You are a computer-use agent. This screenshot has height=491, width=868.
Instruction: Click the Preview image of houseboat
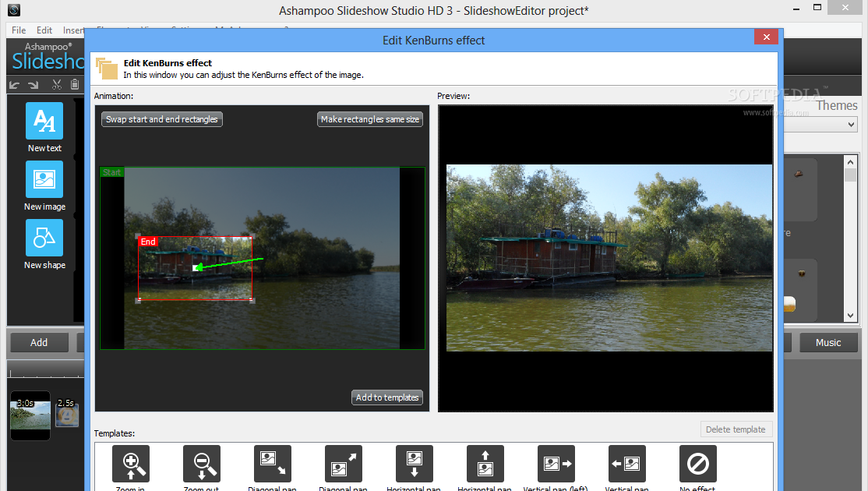pyautogui.click(x=609, y=258)
